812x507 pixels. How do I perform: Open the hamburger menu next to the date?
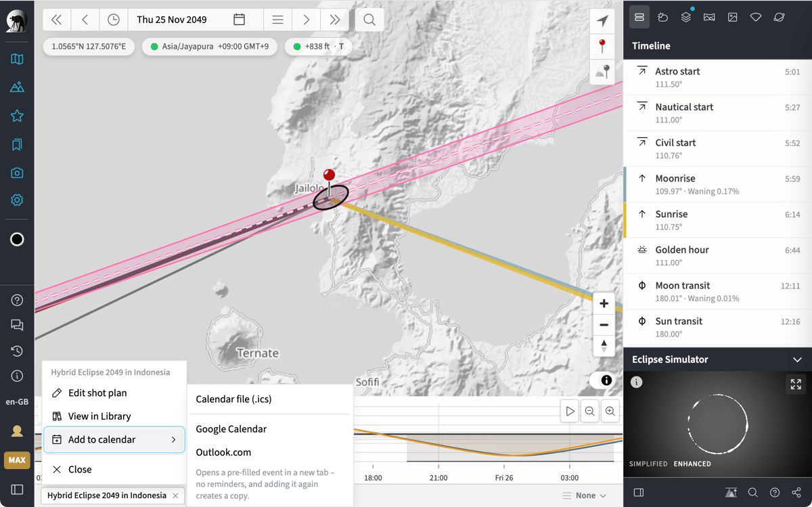tap(277, 20)
